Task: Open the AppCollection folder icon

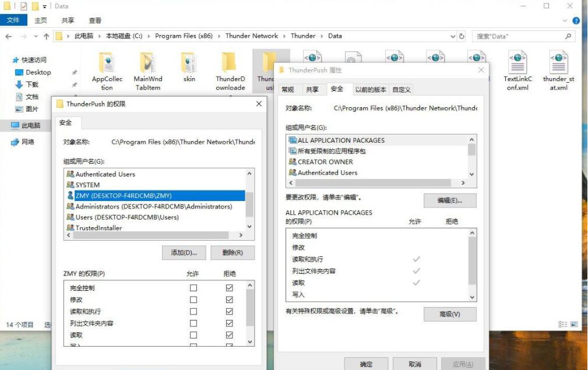Action: [x=107, y=62]
